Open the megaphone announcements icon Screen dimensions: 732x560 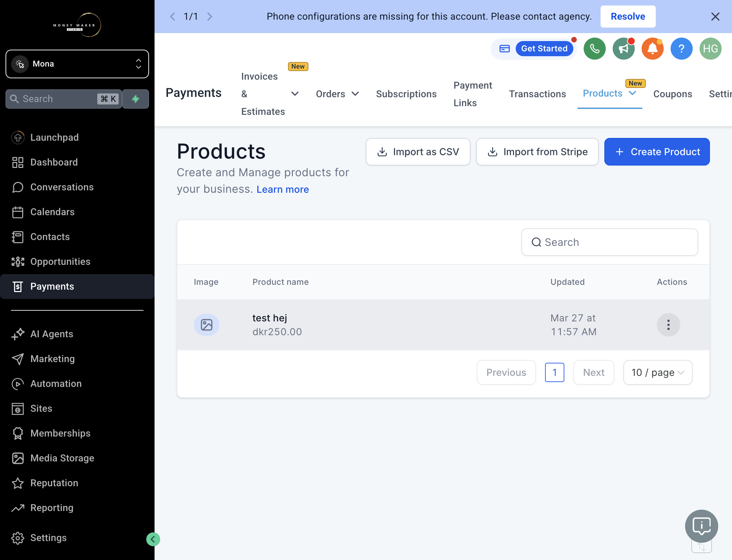click(x=623, y=49)
